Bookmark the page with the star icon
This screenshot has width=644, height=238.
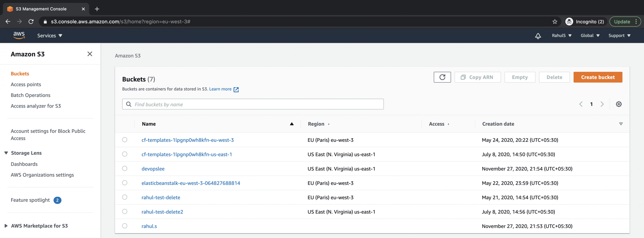click(555, 22)
